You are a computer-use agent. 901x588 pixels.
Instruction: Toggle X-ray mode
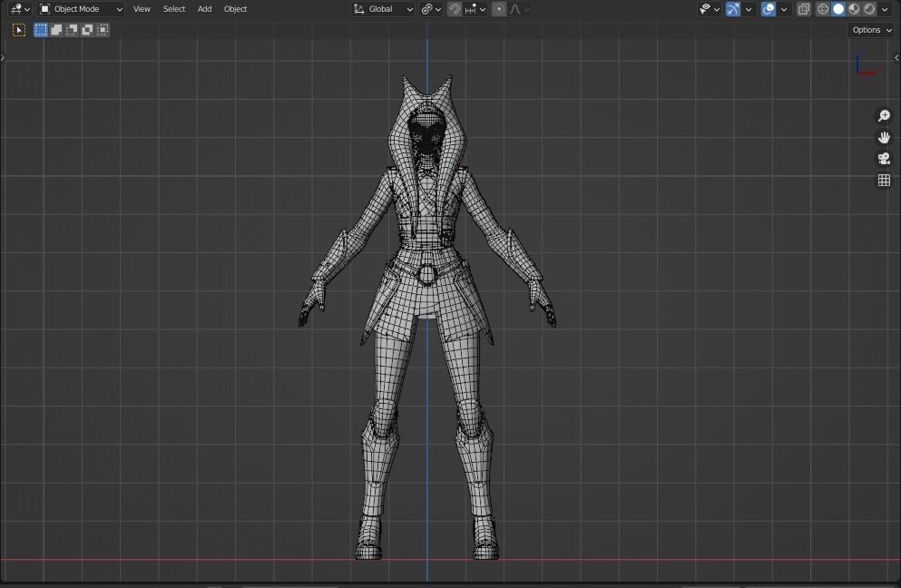(803, 9)
